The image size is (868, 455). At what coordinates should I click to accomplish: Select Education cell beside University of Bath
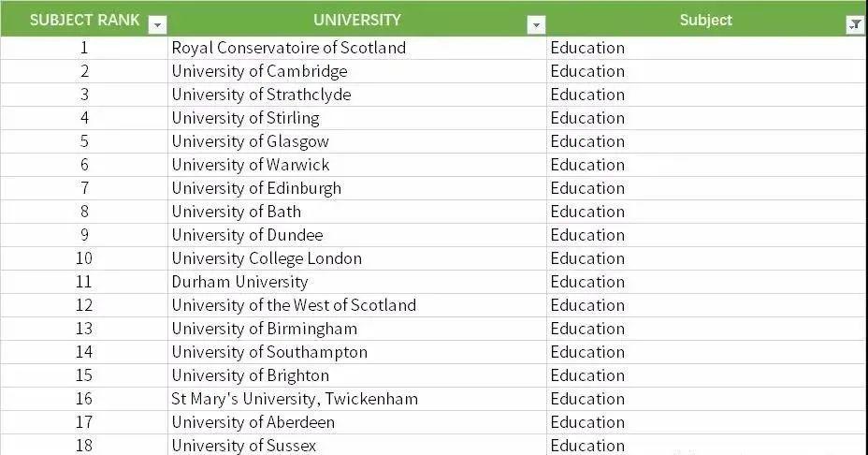point(706,212)
